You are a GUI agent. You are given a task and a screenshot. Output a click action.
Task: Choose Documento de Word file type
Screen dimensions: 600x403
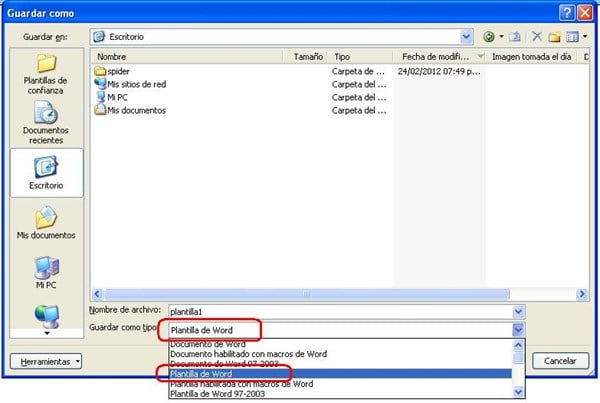(x=340, y=344)
